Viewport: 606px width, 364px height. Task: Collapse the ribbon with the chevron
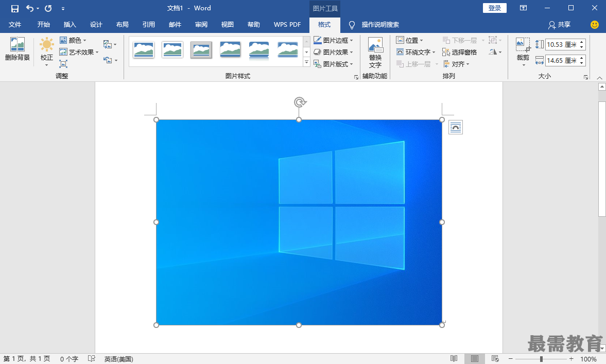pos(599,78)
